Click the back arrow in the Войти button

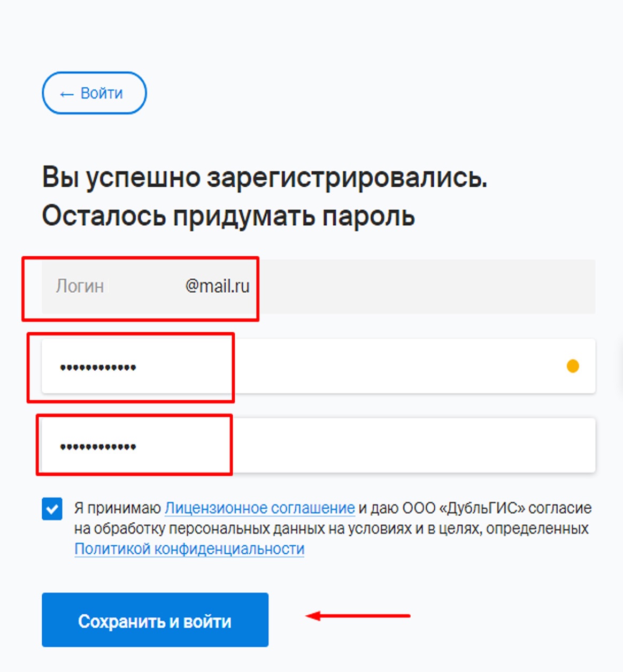(x=66, y=94)
